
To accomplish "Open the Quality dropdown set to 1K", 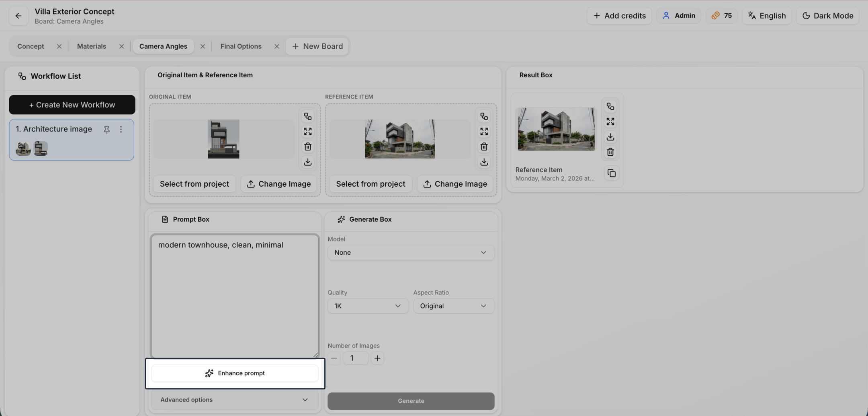I will pos(367,306).
